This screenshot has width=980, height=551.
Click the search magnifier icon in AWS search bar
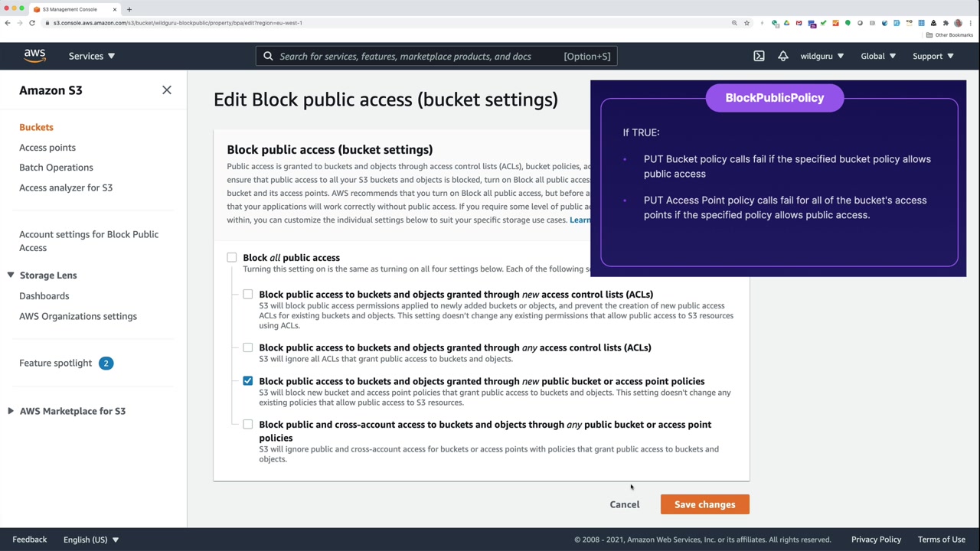pyautogui.click(x=268, y=56)
